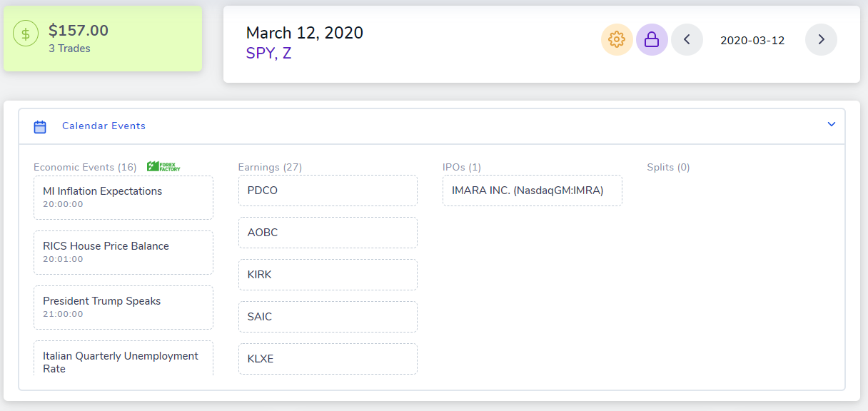
Task: Click the President Trump Speaks event
Action: (x=123, y=308)
